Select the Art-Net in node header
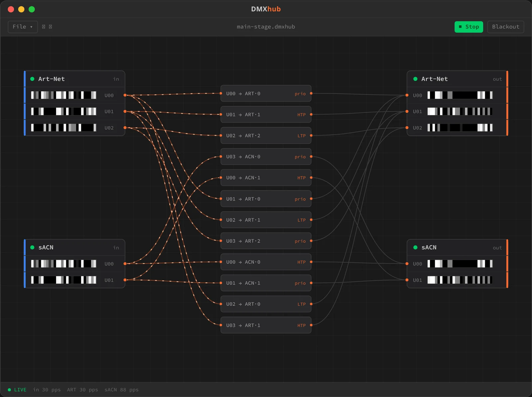532x397 pixels. 74,79
